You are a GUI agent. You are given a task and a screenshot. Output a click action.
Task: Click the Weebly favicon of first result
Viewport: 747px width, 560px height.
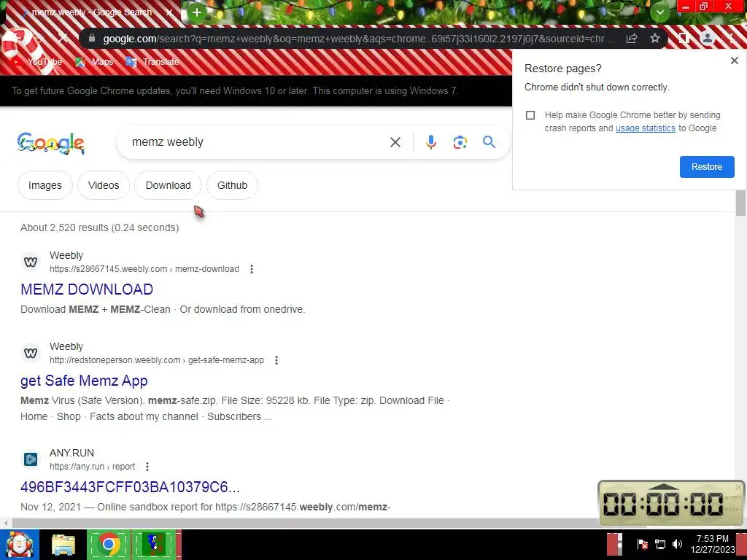point(31,262)
